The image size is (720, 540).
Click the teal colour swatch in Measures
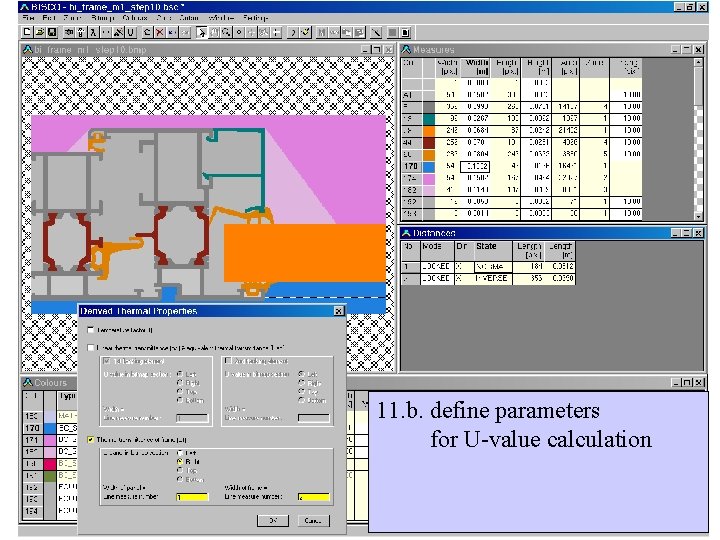(428, 118)
